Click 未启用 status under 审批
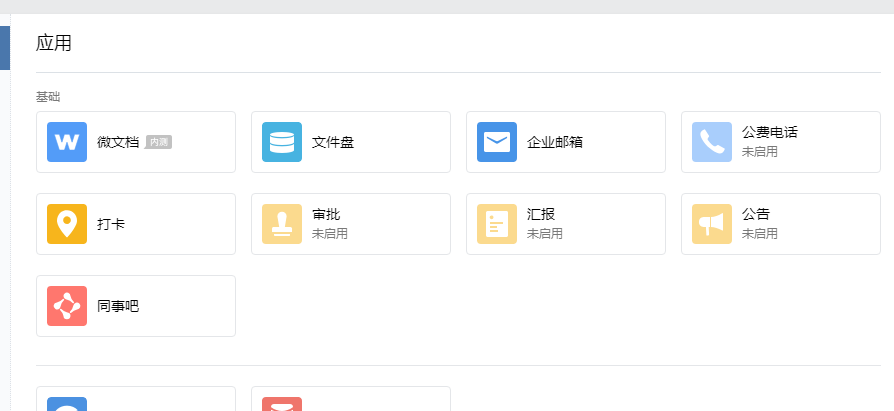Screen dimensions: 894x411 [x=330, y=234]
